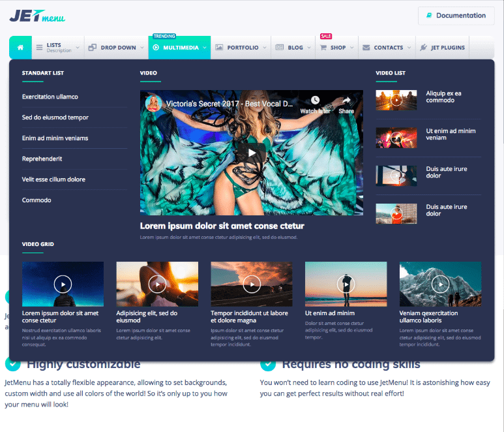Click the Multimedia play-circle icon
The height and width of the screenshot is (432, 504).
(x=156, y=48)
